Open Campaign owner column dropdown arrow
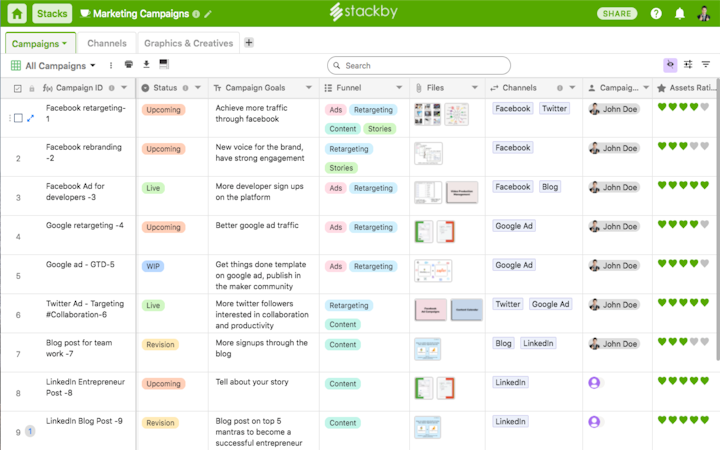The height and width of the screenshot is (450, 720). point(646,88)
